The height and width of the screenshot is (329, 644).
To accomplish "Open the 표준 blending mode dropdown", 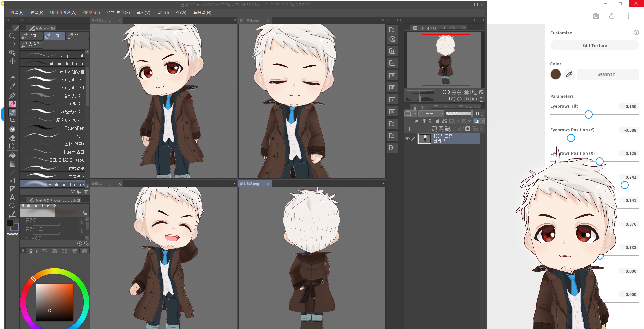I will [431, 114].
